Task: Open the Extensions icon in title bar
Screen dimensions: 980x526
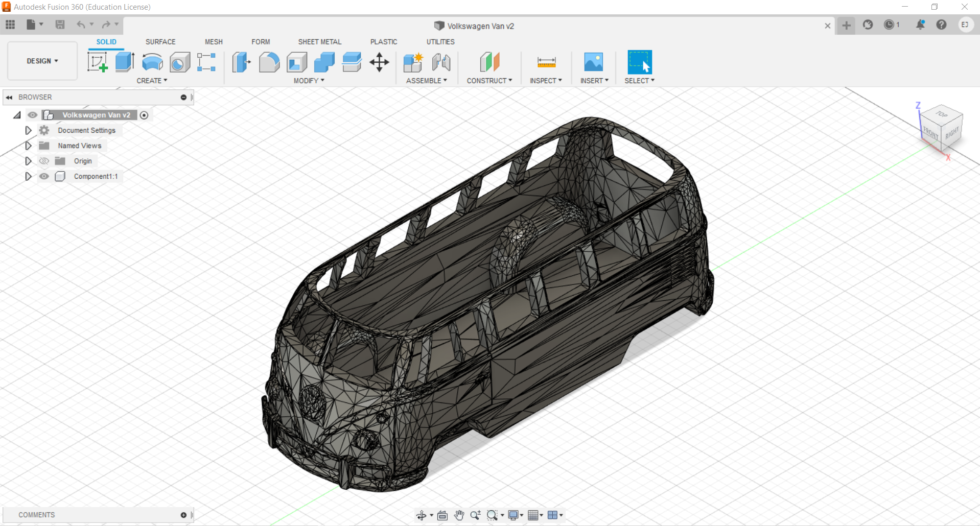Action: [868, 25]
